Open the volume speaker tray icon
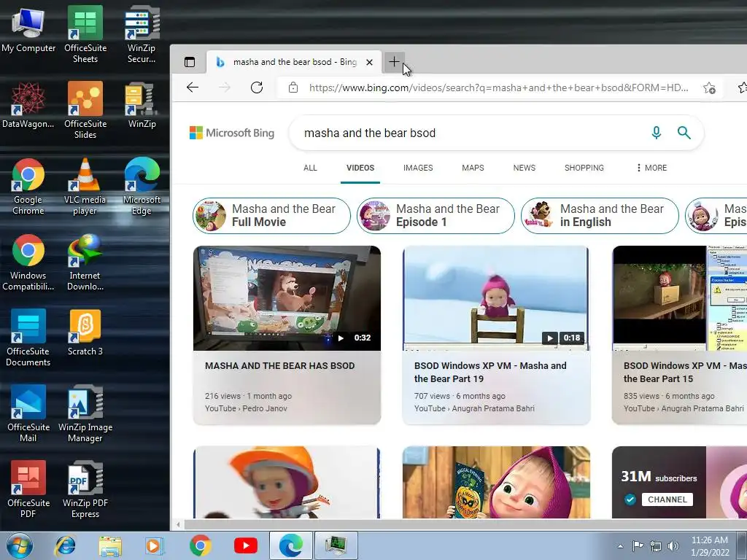Image resolution: width=747 pixels, height=560 pixels. [673, 546]
